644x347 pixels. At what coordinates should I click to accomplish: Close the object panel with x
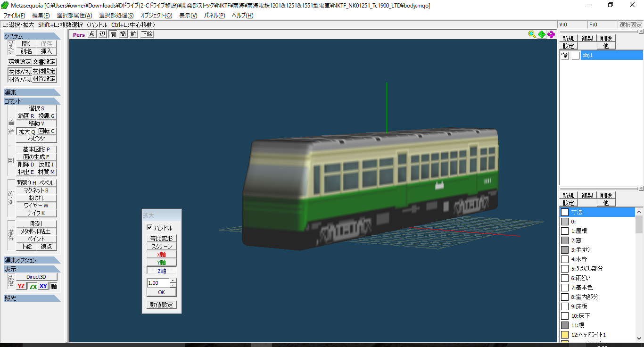click(641, 31)
